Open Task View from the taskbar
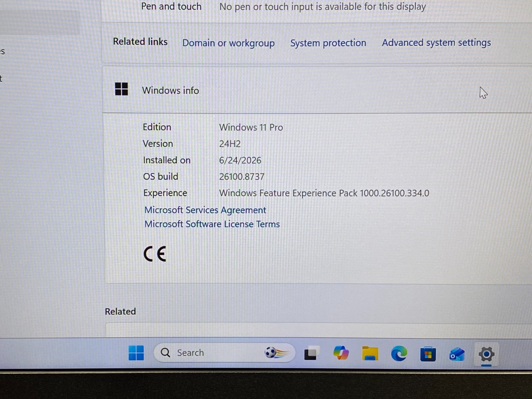 311,353
